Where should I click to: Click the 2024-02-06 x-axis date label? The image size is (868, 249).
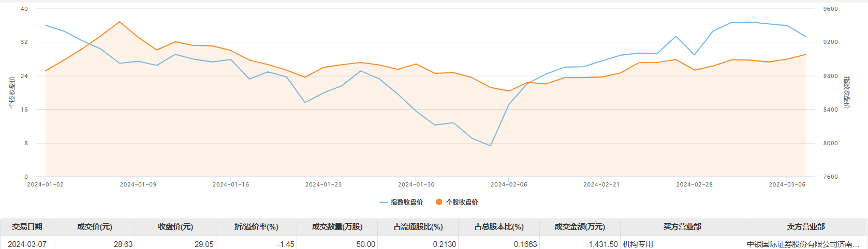tap(509, 184)
